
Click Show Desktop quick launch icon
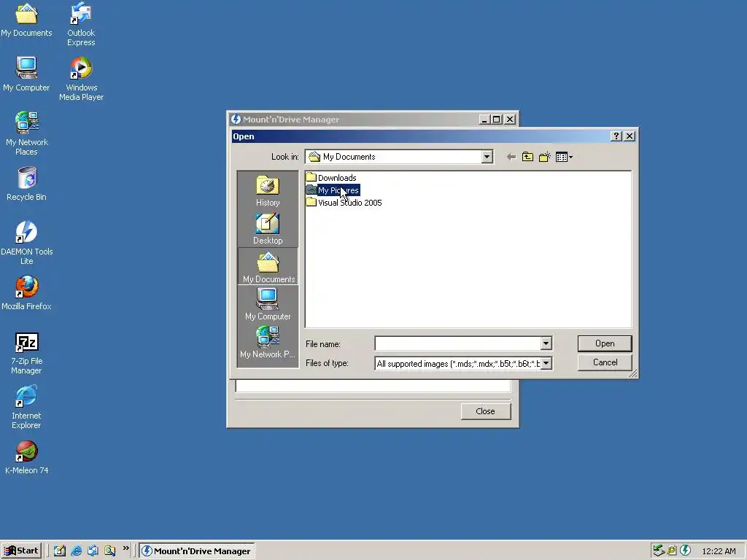coord(60,551)
